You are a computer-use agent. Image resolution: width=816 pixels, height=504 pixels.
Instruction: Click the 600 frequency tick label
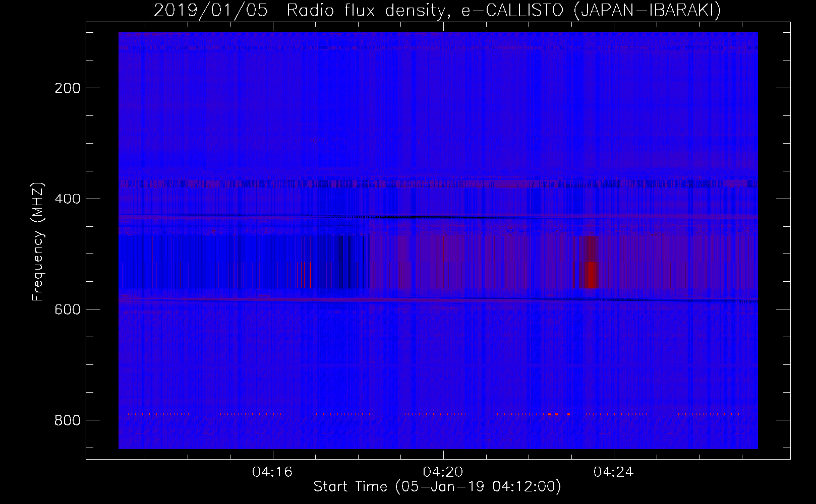tap(68, 309)
